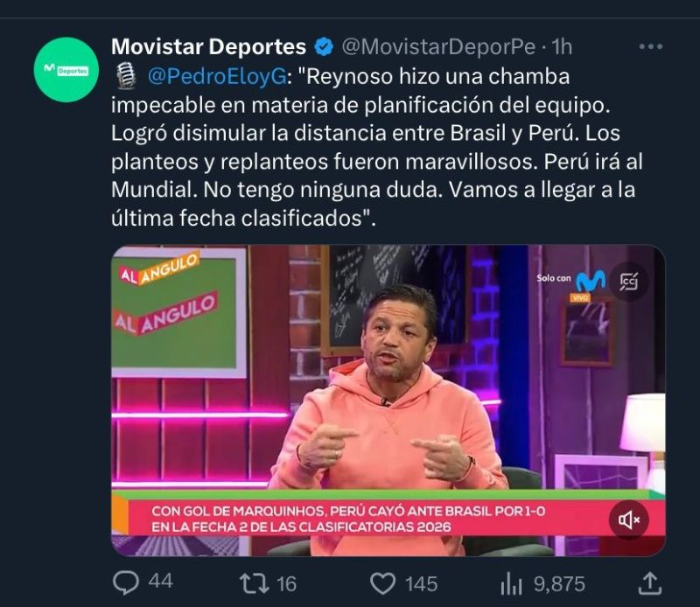Open the three-dot more options menu

650,46
